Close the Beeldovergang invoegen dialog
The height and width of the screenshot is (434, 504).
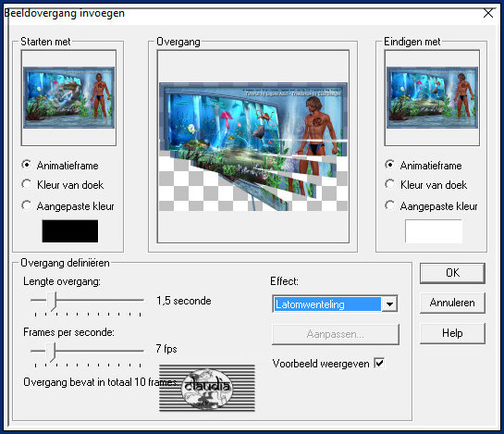click(488, 14)
